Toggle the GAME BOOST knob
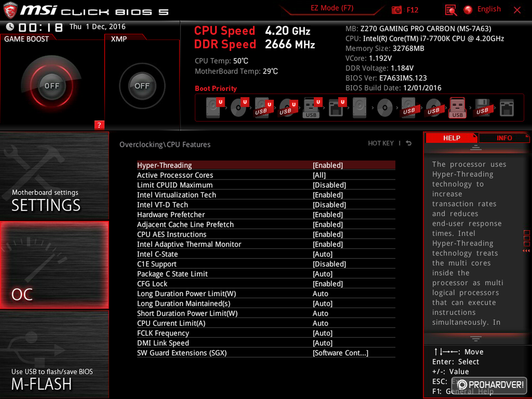Screen dimensions: 532x399 (52, 86)
